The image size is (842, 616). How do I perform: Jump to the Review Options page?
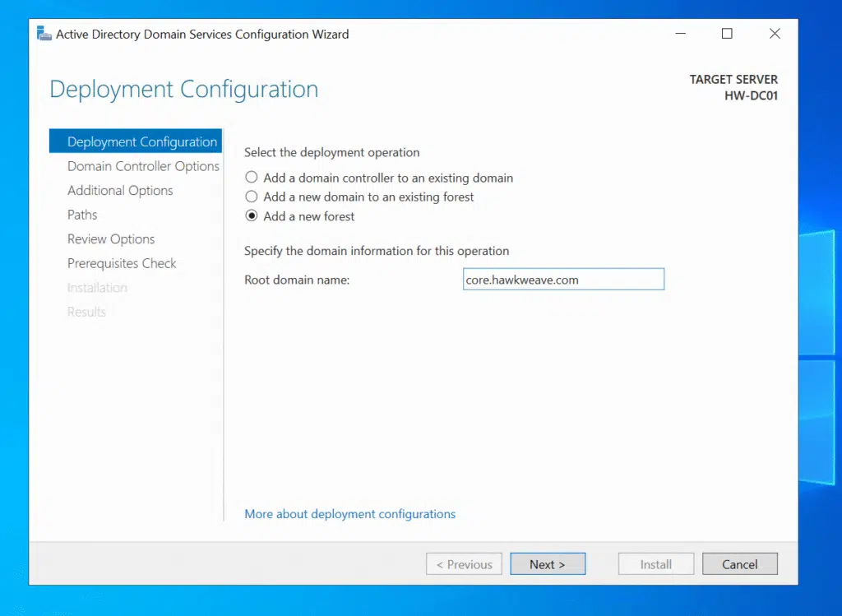[x=111, y=239]
